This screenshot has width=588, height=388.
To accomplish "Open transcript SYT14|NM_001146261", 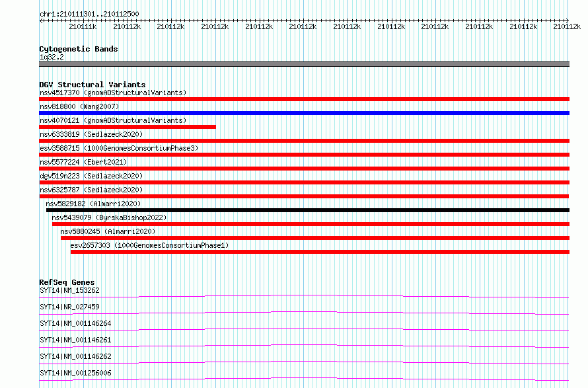I will point(75,340).
